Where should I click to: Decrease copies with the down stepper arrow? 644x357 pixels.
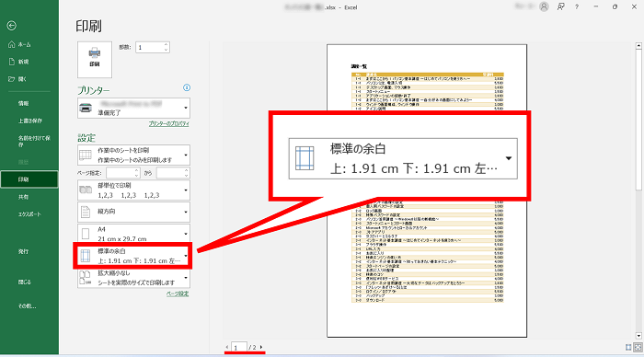pyautogui.click(x=166, y=50)
